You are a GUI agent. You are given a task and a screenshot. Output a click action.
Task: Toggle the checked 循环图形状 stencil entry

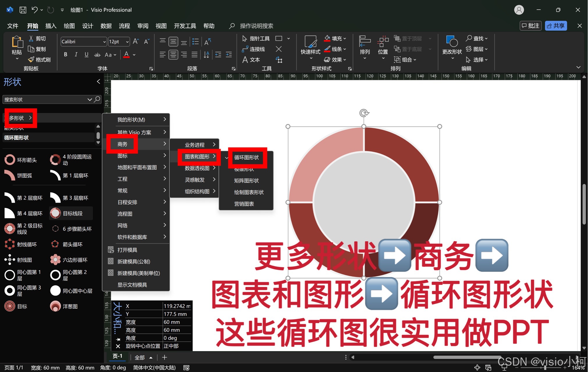[246, 157]
